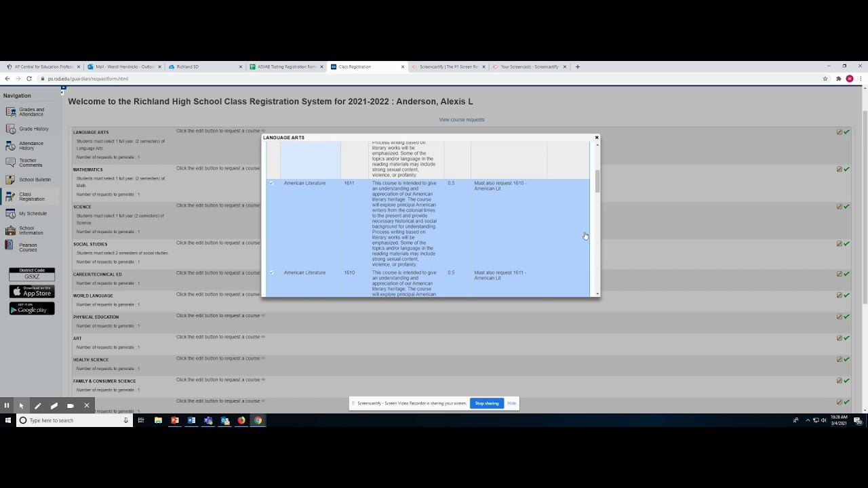Click Hide on the screen sharing notice
This screenshot has width=868, height=488.
(x=512, y=403)
